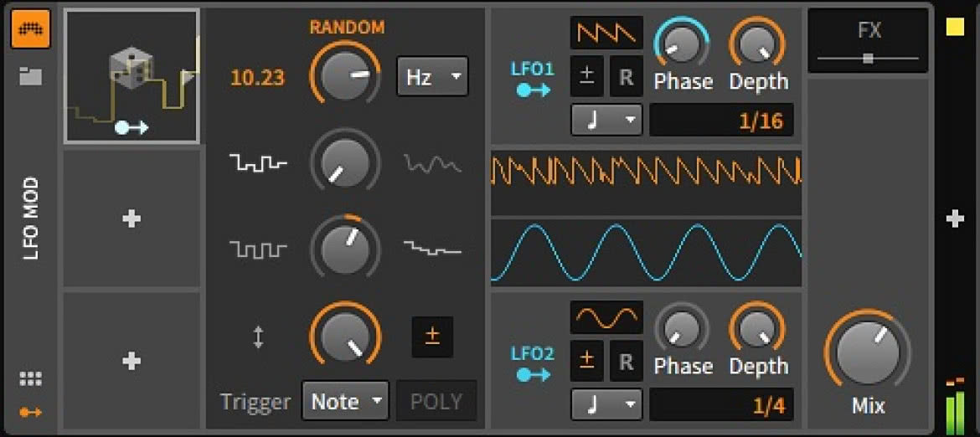Toggle LFO2 bipolar ± button
The height and width of the screenshot is (437, 980).
click(x=587, y=360)
